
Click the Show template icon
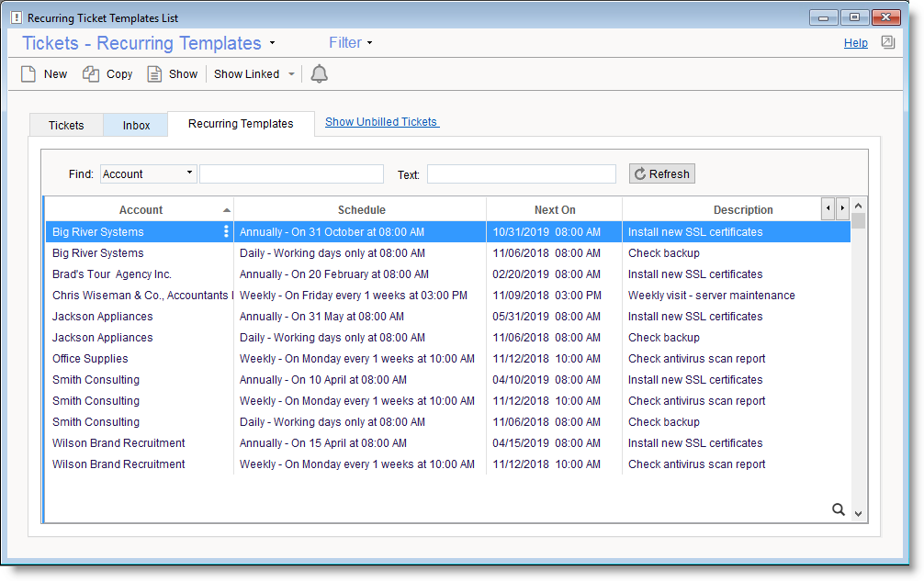[x=154, y=74]
